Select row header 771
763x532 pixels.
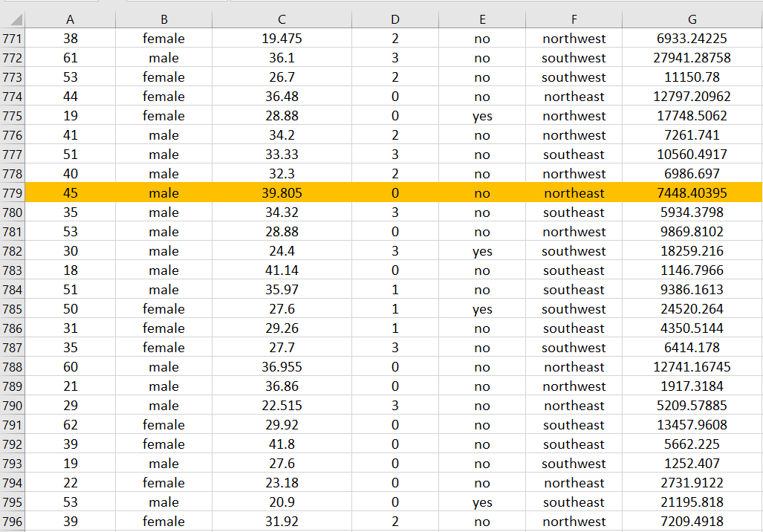coord(12,38)
